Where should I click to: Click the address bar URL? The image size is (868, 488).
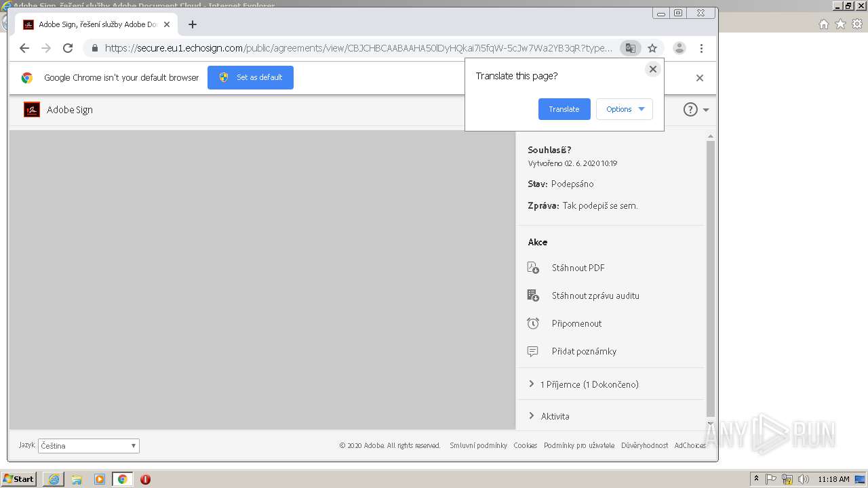click(x=358, y=48)
